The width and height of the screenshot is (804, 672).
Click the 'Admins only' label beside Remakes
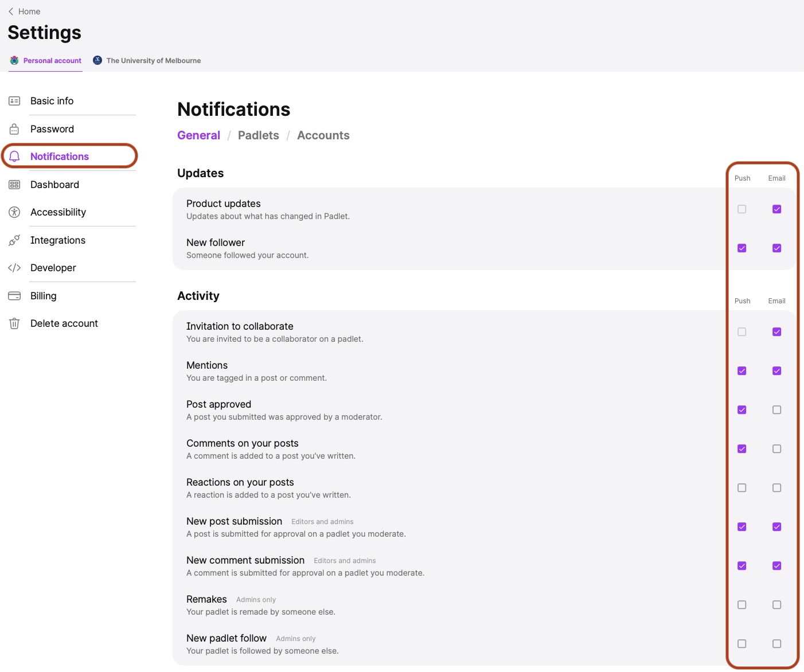256,600
